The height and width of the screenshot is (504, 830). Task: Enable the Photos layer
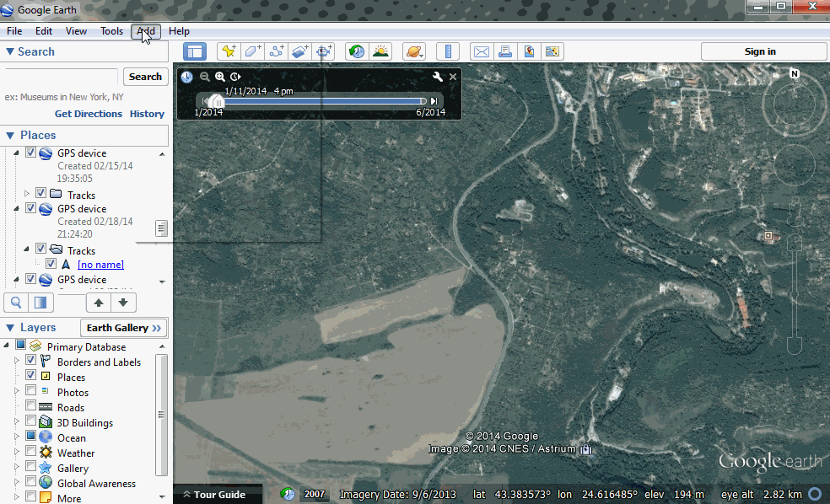click(30, 390)
